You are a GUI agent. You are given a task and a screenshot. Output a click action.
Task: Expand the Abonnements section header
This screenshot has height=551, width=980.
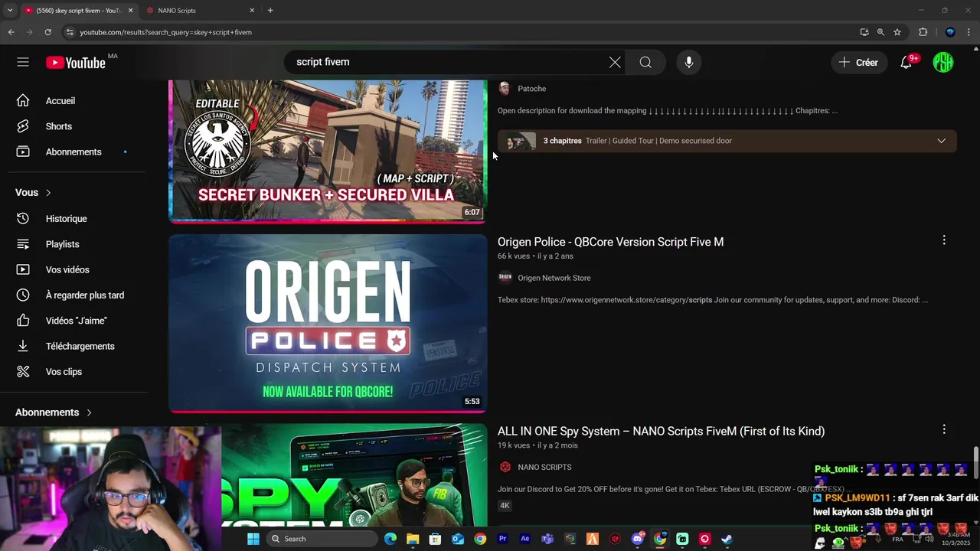pos(54,412)
